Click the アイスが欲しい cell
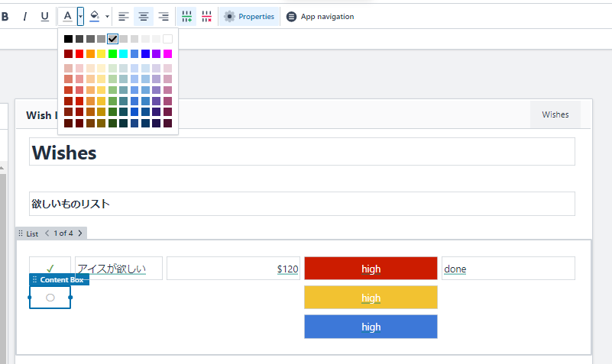Viewport: 612px width, 364px height. 118,268
